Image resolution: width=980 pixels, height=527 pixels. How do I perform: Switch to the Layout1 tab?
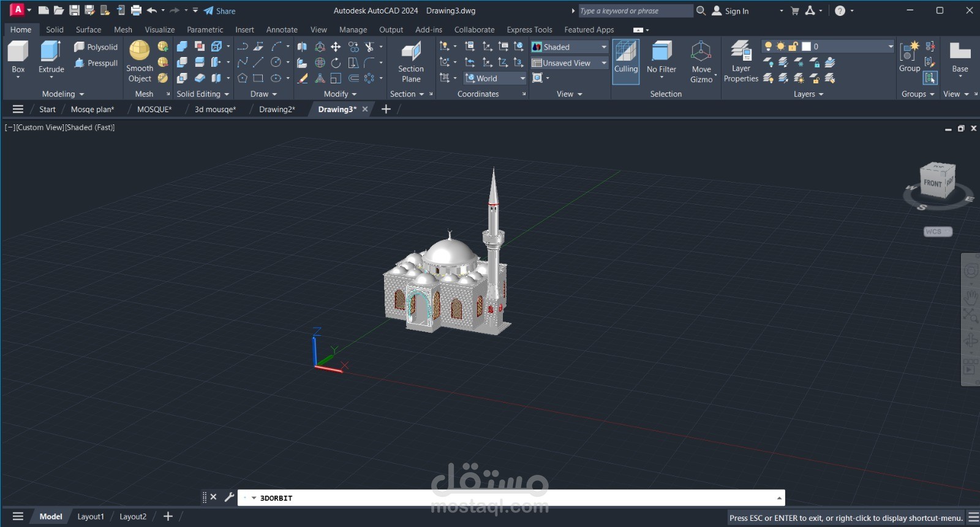pyautogui.click(x=91, y=517)
